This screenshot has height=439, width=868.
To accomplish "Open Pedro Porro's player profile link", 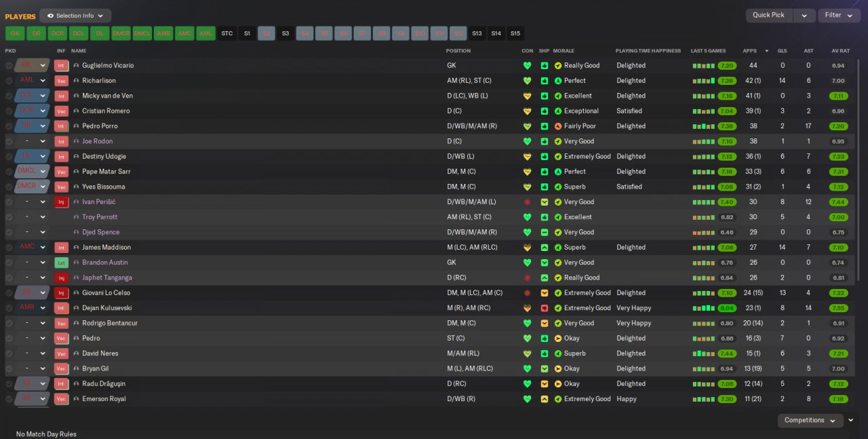I will click(x=100, y=126).
